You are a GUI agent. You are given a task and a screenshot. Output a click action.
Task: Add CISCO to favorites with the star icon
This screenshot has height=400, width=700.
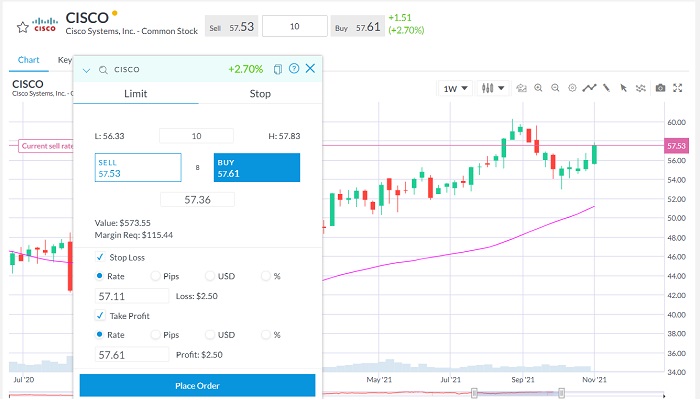[22, 28]
